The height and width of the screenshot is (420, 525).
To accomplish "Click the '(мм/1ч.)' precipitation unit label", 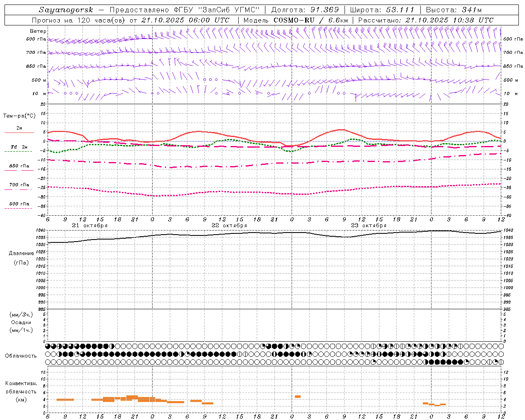I will point(21,330).
